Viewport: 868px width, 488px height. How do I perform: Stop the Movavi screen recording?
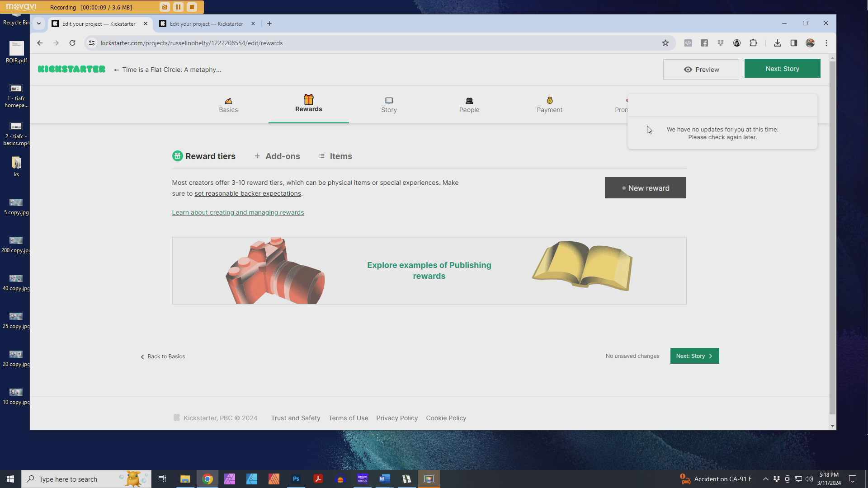[192, 7]
